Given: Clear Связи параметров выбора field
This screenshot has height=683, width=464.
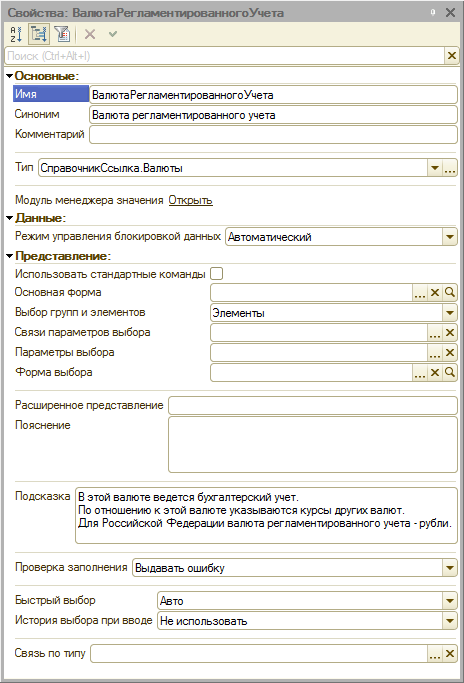Looking at the screenshot, I should [x=450, y=333].
